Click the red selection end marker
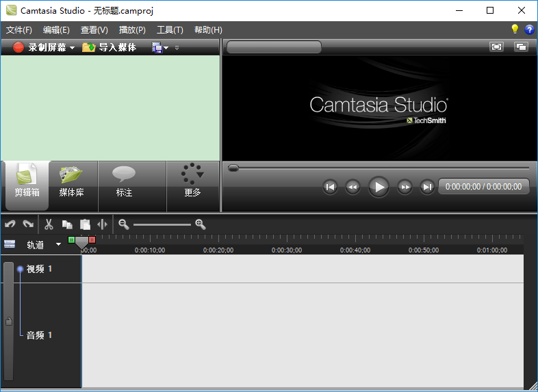 92,239
